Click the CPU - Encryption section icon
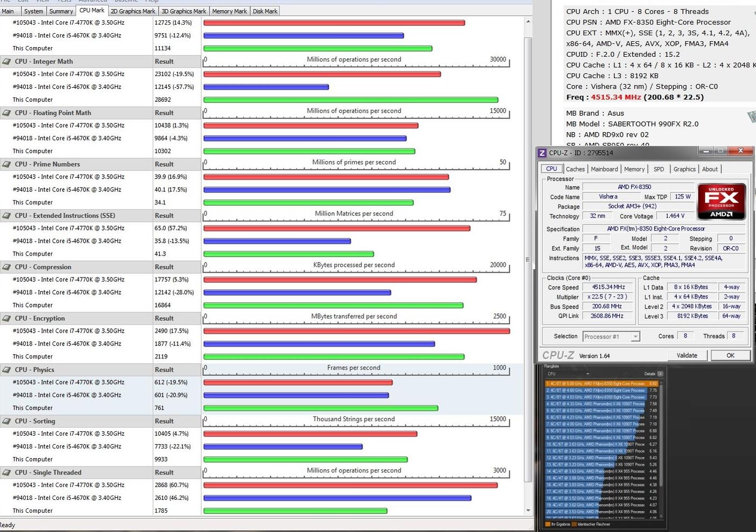This screenshot has height=532, width=756. tap(6, 319)
